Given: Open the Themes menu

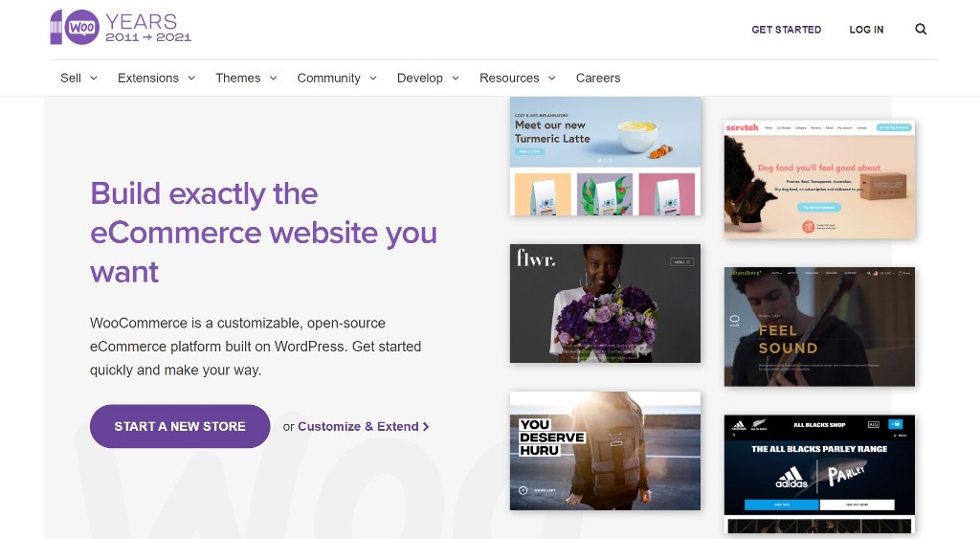Looking at the screenshot, I should click(x=238, y=78).
